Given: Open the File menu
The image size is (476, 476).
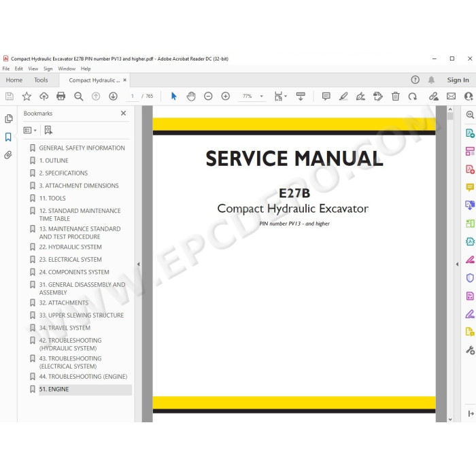Looking at the screenshot, I should tap(5, 69).
